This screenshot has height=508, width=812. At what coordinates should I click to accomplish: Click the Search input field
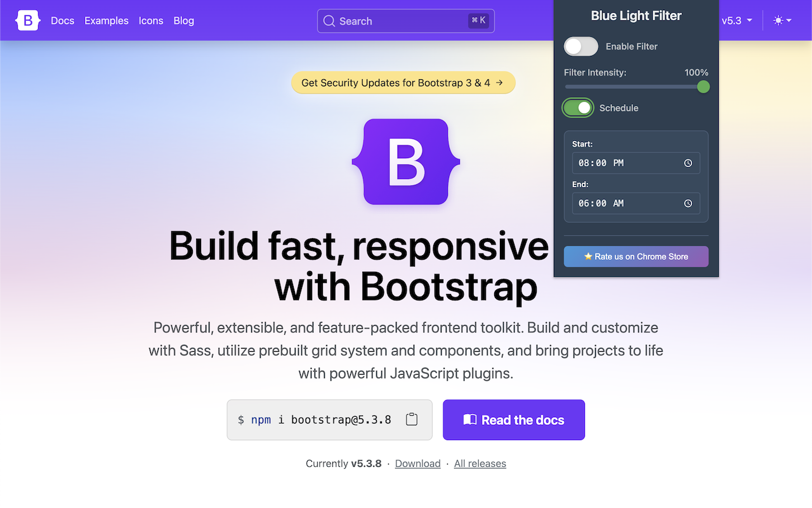click(406, 21)
